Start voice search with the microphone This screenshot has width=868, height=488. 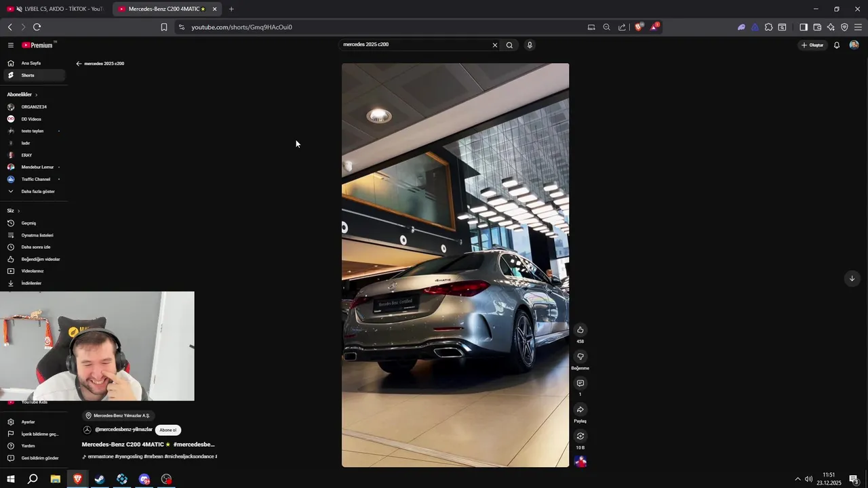pos(530,45)
